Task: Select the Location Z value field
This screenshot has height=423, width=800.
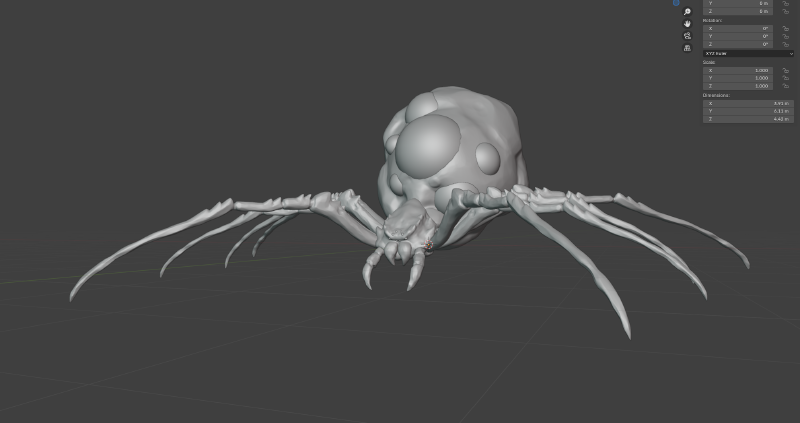Action: coord(738,11)
